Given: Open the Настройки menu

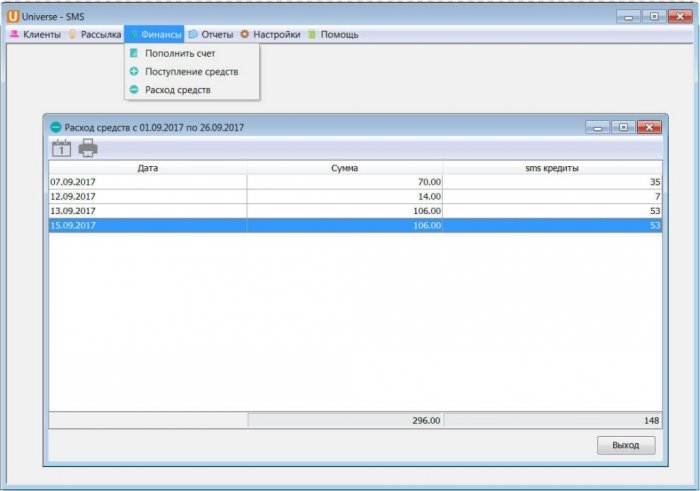Looking at the screenshot, I should (270, 34).
